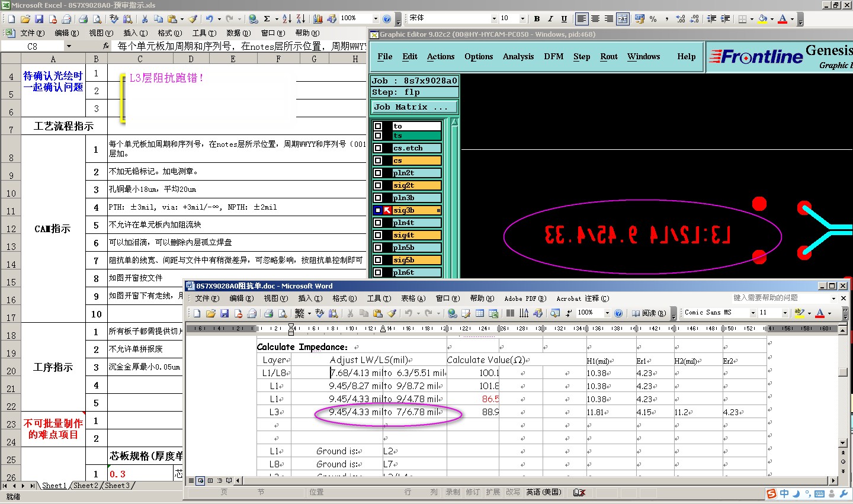Toggle checkbox for layer sig3b
Image resolution: width=853 pixels, height=504 pixels.
pyautogui.click(x=378, y=210)
